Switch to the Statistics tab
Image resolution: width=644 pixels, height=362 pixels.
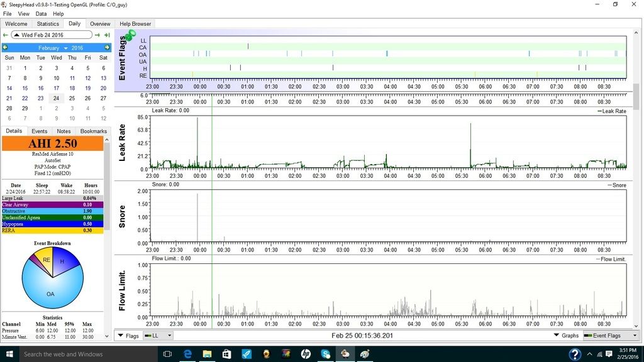(x=48, y=24)
